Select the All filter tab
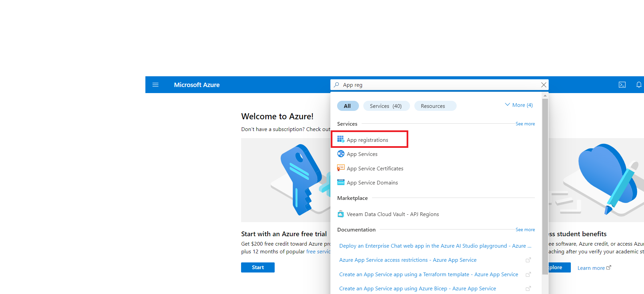The height and width of the screenshot is (294, 644). [348, 106]
